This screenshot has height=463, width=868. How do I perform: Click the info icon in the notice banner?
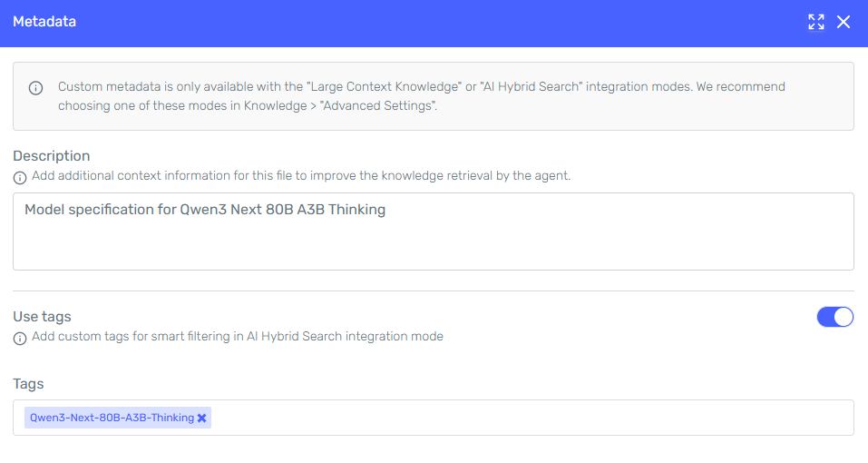pyautogui.click(x=36, y=88)
